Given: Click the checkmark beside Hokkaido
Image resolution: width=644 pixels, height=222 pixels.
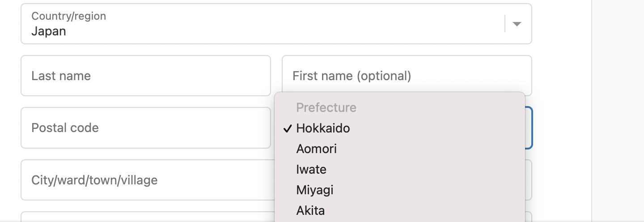Looking at the screenshot, I should [x=288, y=129].
